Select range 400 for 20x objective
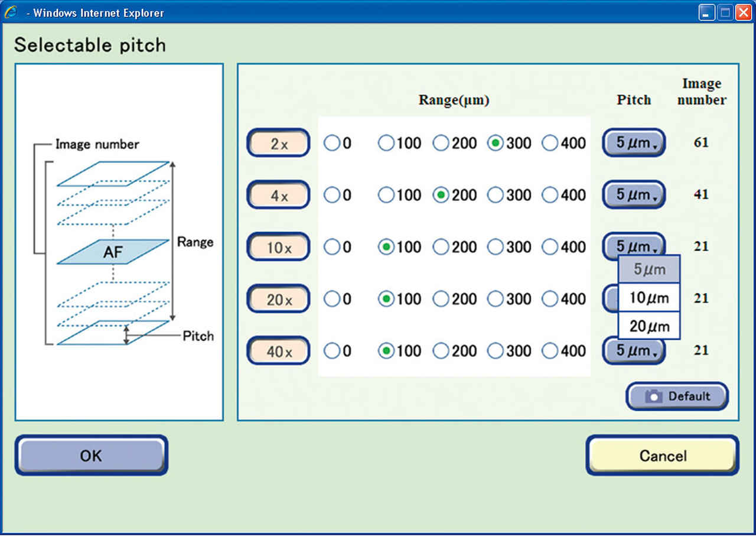Screen dimensions: 756x536 (550, 299)
